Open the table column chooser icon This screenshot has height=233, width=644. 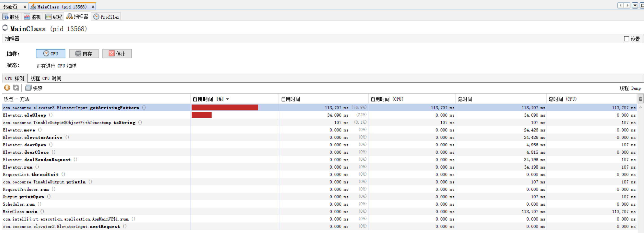click(640, 99)
